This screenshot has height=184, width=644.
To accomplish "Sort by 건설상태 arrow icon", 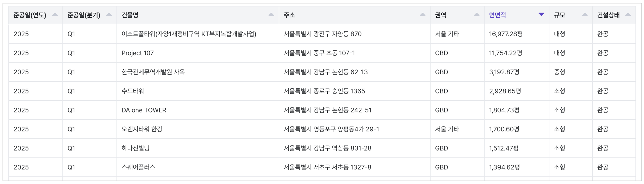I will [x=628, y=15].
